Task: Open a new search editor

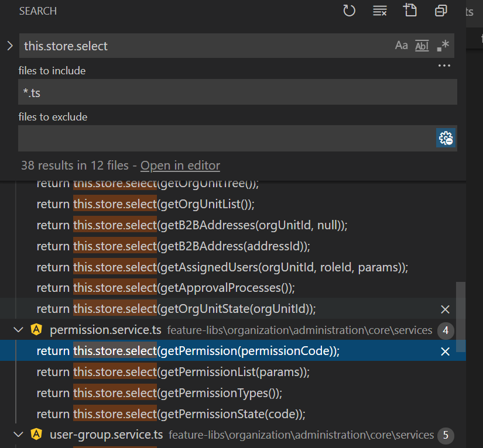Action: pyautogui.click(x=410, y=11)
